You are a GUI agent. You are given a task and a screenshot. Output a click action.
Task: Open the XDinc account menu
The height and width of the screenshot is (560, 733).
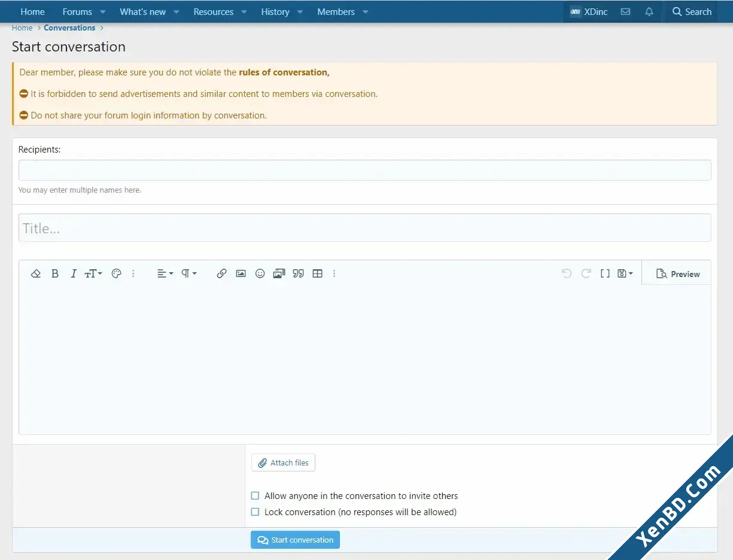pyautogui.click(x=589, y=12)
